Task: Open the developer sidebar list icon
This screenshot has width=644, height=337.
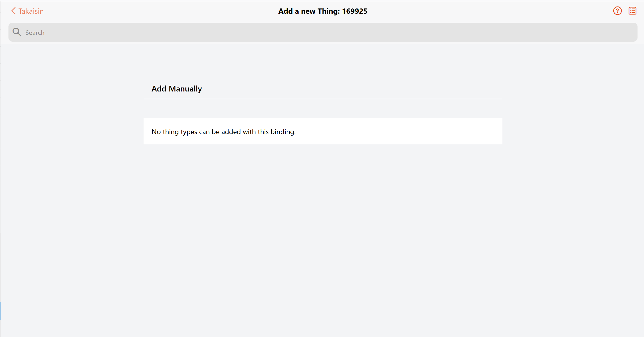Action: click(x=632, y=11)
